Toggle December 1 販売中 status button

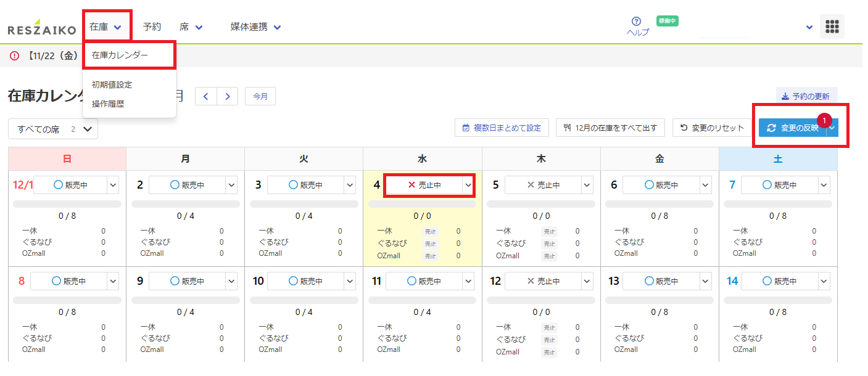70,185
